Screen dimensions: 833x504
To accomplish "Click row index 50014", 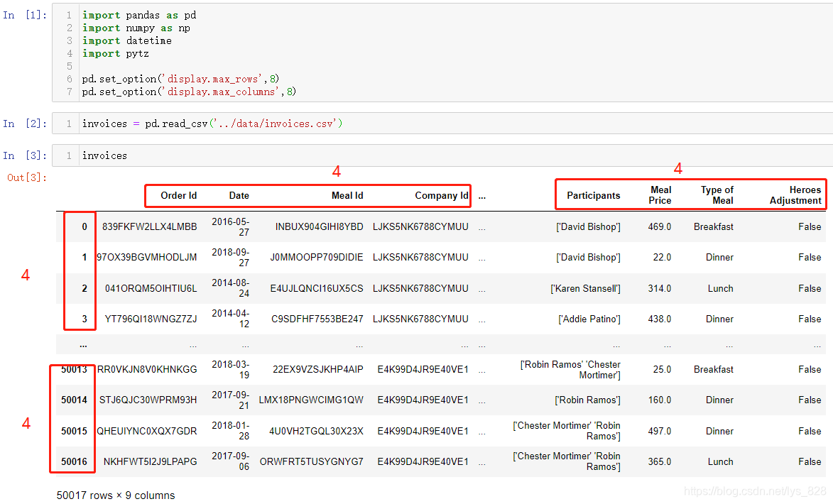I will 74,400.
